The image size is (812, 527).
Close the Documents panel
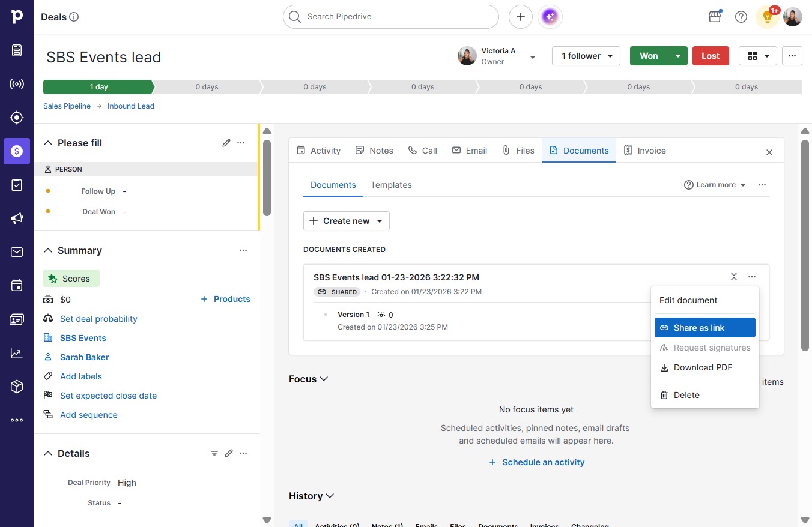point(769,152)
